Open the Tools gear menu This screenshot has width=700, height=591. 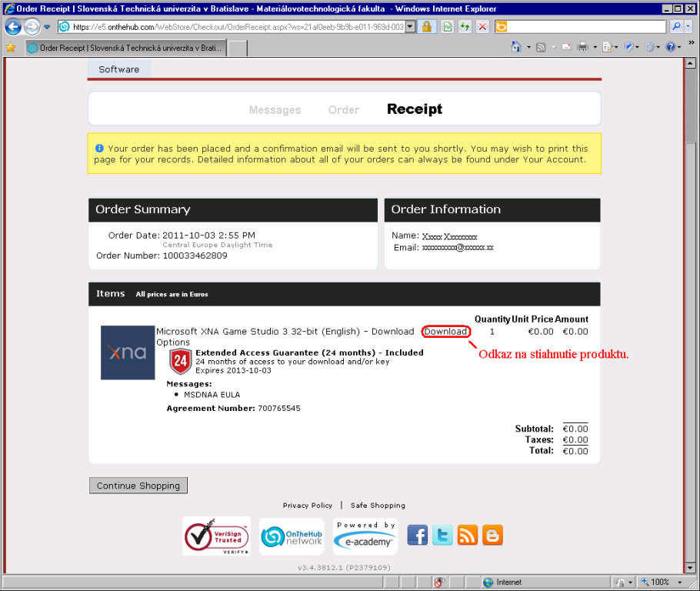pyautogui.click(x=652, y=47)
